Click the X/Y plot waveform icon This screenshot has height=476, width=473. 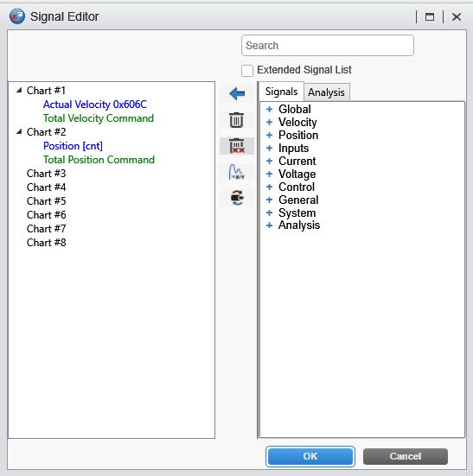point(236,172)
